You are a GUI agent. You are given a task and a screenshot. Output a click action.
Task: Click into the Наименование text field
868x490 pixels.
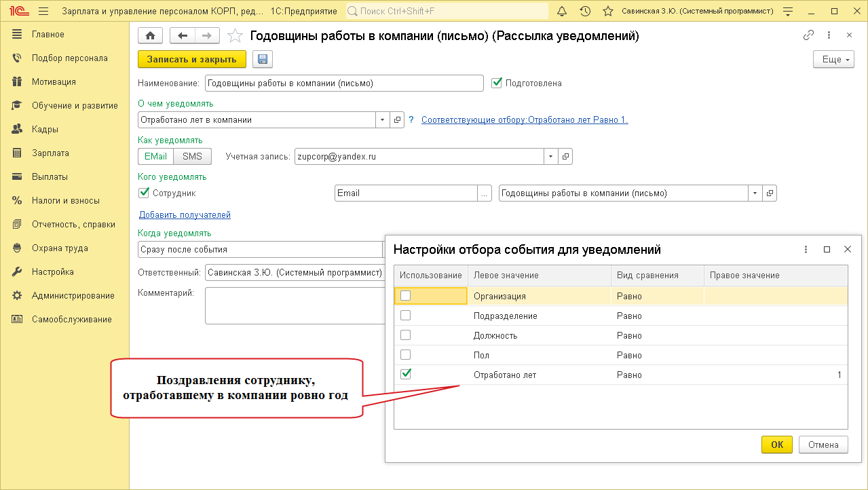point(343,83)
